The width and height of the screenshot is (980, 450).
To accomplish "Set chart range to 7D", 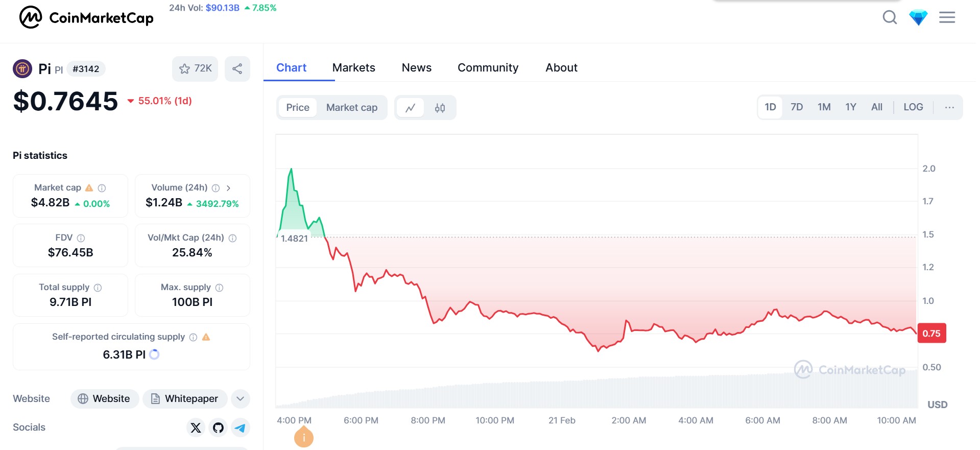I will point(796,107).
